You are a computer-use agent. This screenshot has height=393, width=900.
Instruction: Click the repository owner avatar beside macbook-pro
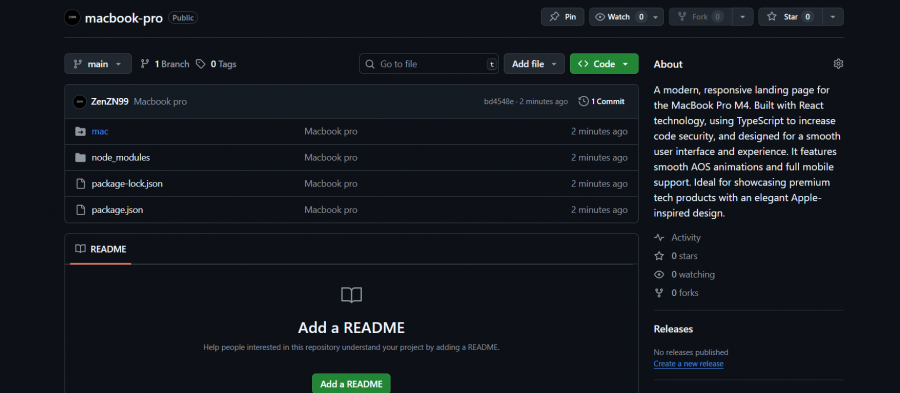72,17
